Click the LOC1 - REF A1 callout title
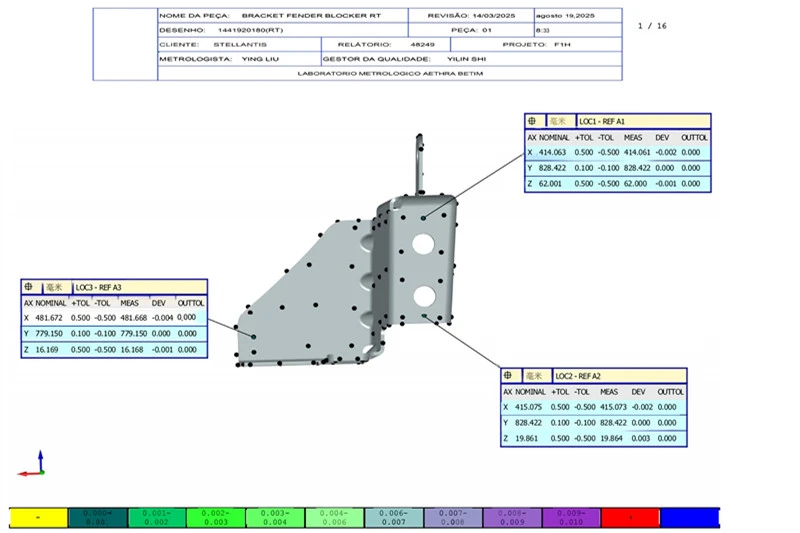 [x=602, y=121]
